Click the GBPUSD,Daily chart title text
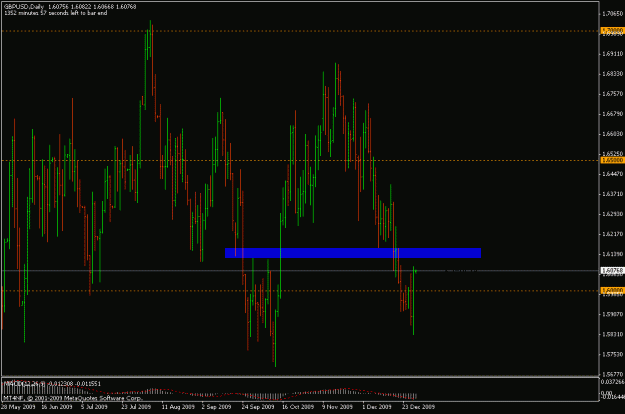625x414 pixels. point(24,7)
